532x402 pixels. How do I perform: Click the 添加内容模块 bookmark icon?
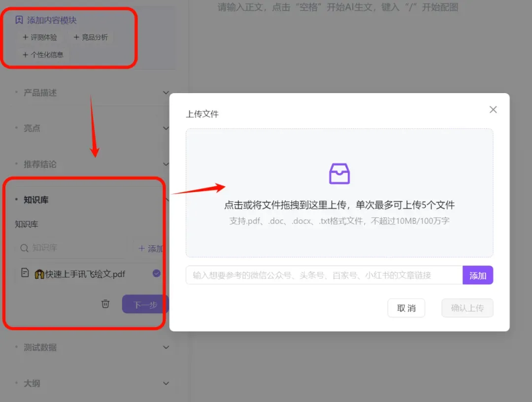pyautogui.click(x=19, y=20)
